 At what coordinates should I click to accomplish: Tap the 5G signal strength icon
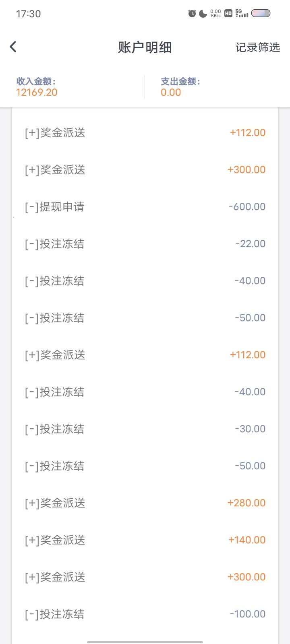242,14
